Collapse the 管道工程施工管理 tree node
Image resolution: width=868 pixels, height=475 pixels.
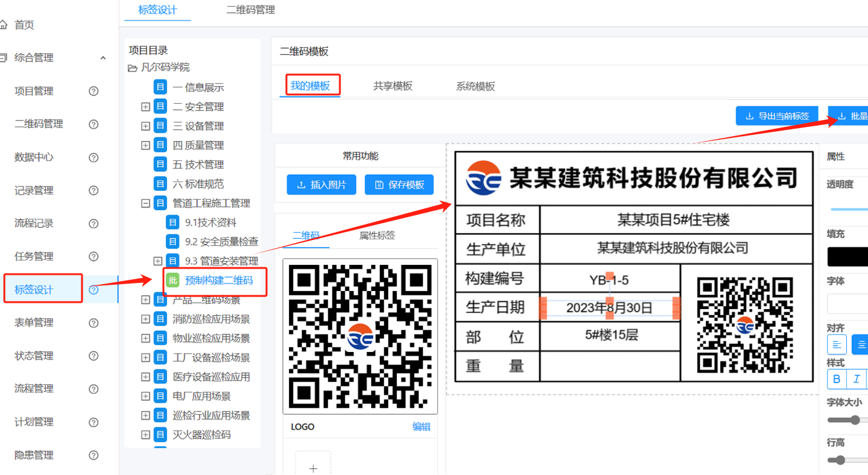145,203
